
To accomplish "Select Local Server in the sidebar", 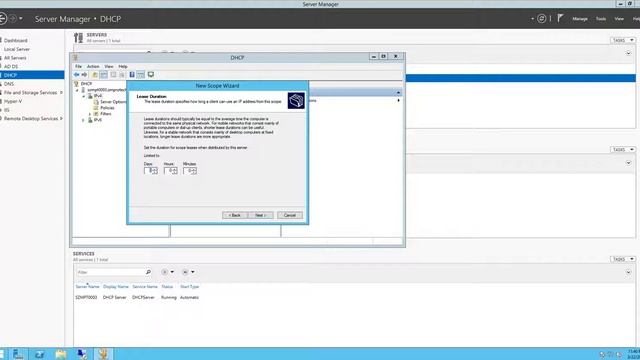I will (16, 49).
